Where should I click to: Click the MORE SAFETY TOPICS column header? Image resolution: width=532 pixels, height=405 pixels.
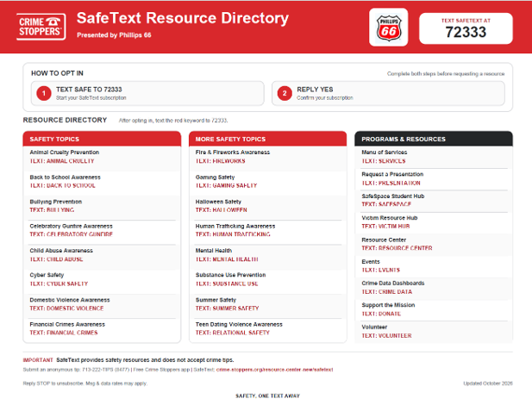[x=267, y=139]
